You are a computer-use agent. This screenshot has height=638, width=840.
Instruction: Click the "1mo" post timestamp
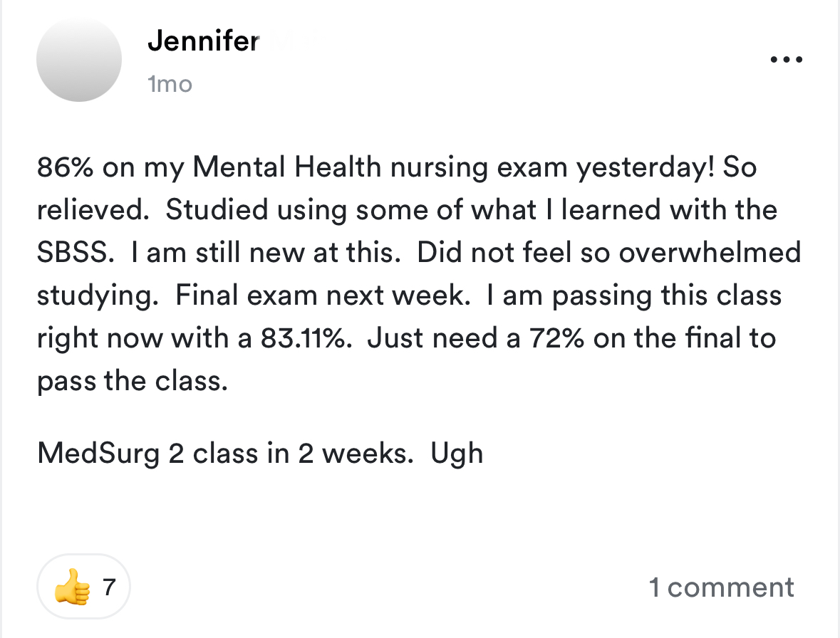click(x=170, y=84)
